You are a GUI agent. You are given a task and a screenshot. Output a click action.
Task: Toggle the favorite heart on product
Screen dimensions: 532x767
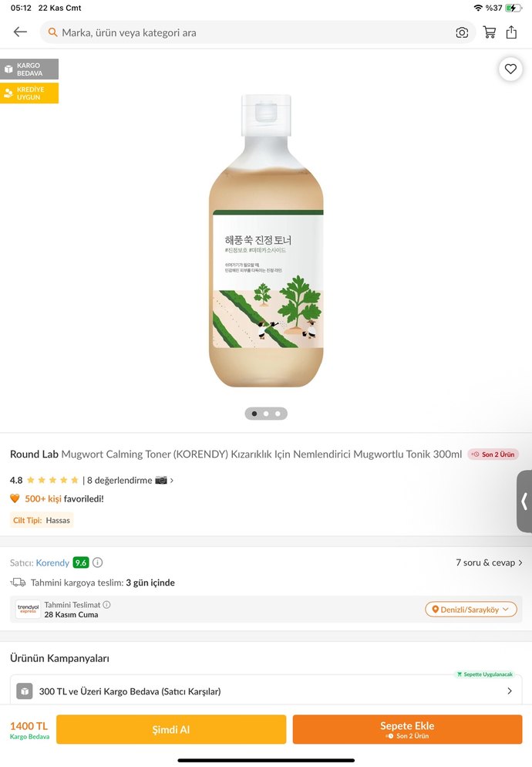[x=510, y=69]
